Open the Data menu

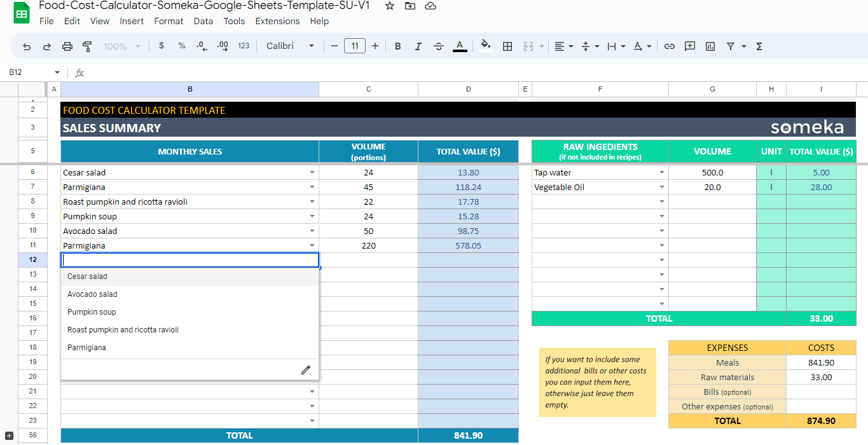[203, 21]
